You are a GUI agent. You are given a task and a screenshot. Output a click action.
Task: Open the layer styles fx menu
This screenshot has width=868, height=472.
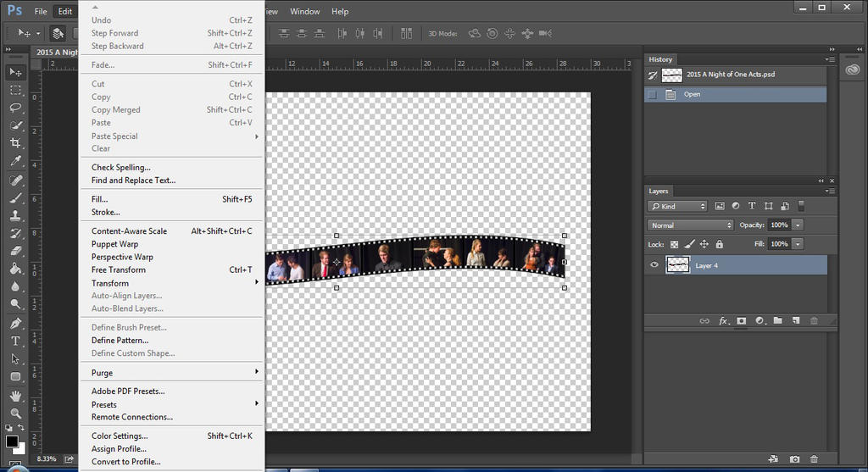click(724, 321)
